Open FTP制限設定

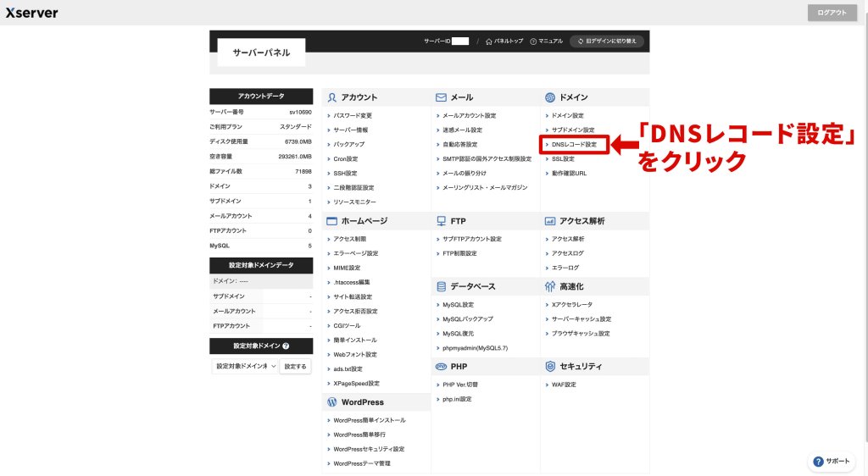pyautogui.click(x=459, y=253)
